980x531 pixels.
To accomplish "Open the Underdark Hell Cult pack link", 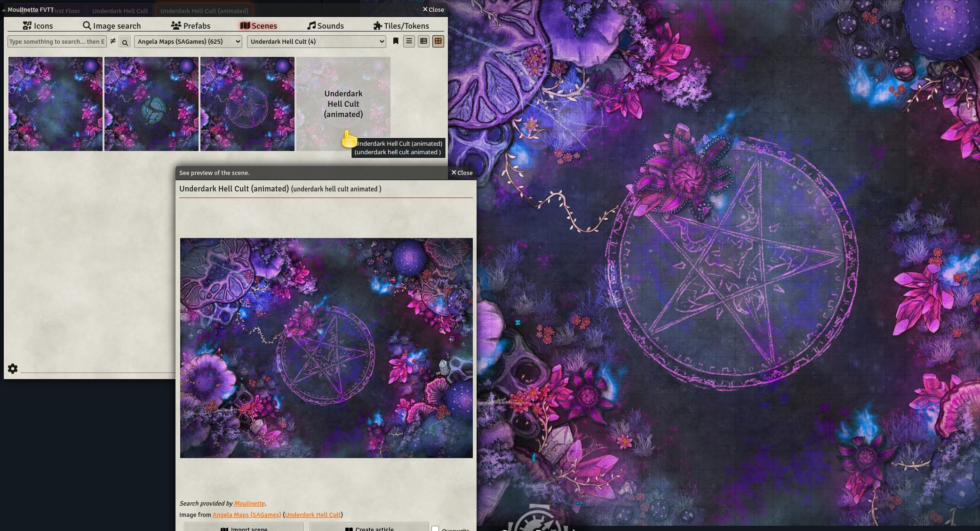I will 313,515.
